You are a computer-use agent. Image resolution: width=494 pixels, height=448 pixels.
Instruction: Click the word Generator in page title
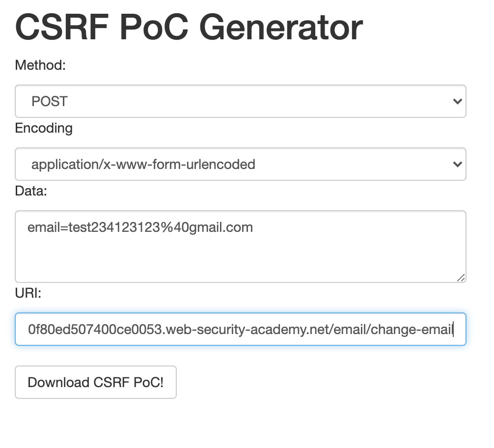pos(281,27)
